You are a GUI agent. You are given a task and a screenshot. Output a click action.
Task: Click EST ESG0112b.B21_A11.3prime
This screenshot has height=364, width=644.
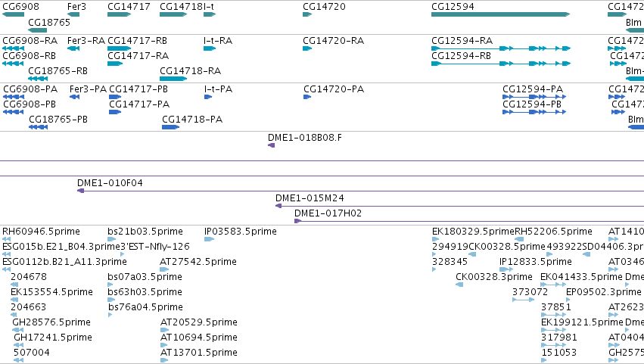click(x=64, y=262)
